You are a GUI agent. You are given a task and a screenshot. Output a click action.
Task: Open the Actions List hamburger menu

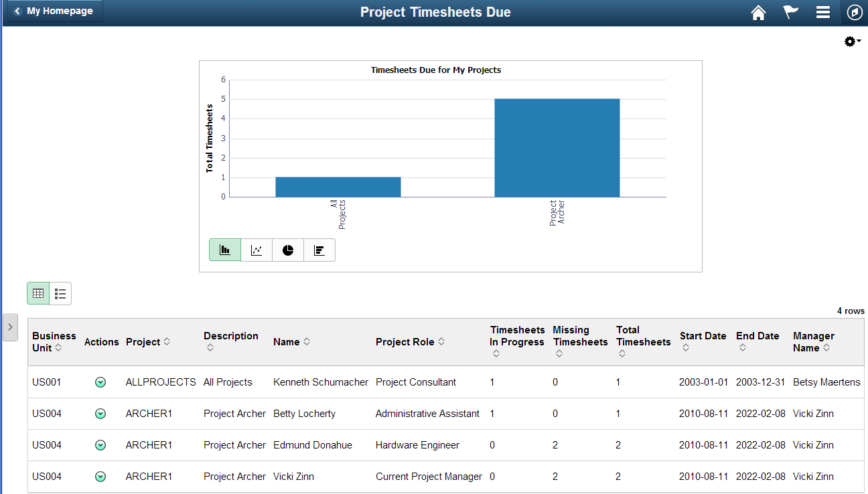point(822,12)
